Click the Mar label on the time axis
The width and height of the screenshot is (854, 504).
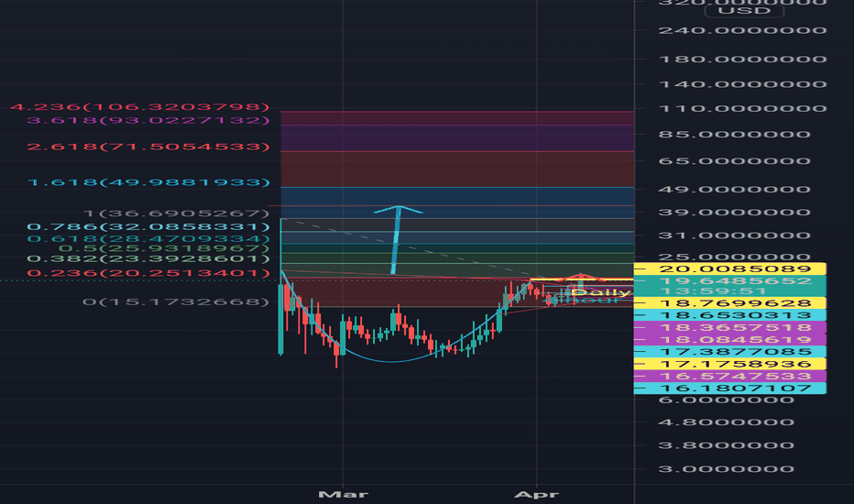[x=343, y=495]
